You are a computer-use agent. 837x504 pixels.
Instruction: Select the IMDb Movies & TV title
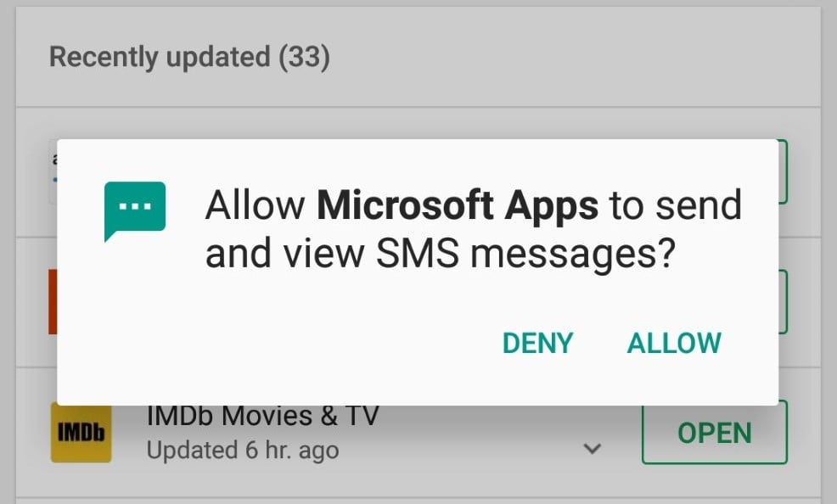coord(262,417)
